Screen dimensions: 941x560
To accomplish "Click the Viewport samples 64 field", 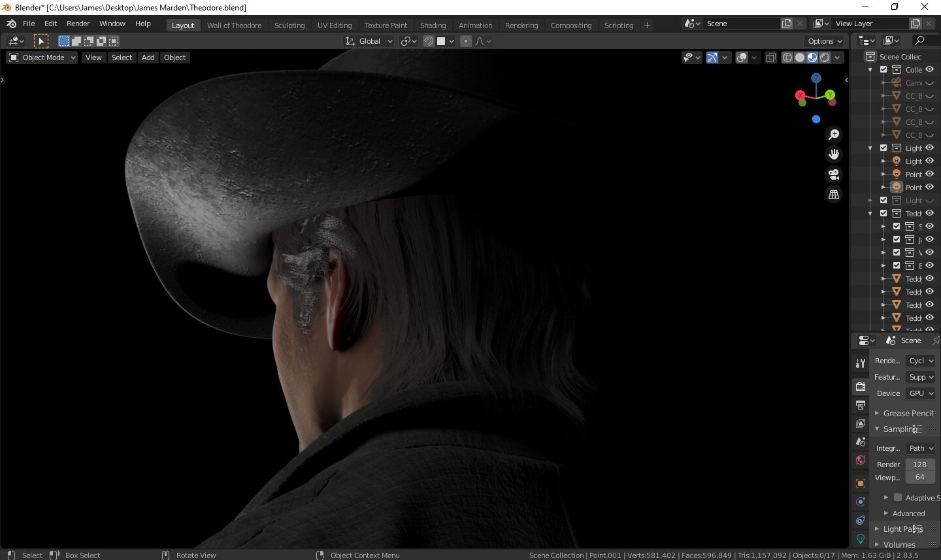I will tap(920, 478).
